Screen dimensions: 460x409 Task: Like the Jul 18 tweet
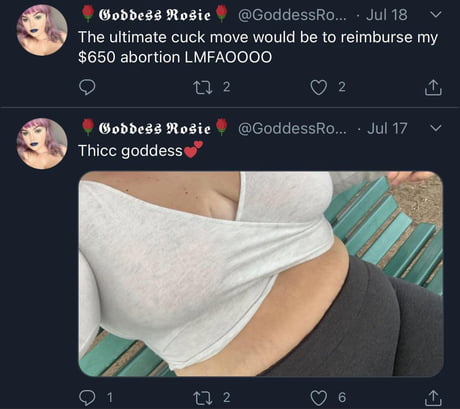coord(318,87)
